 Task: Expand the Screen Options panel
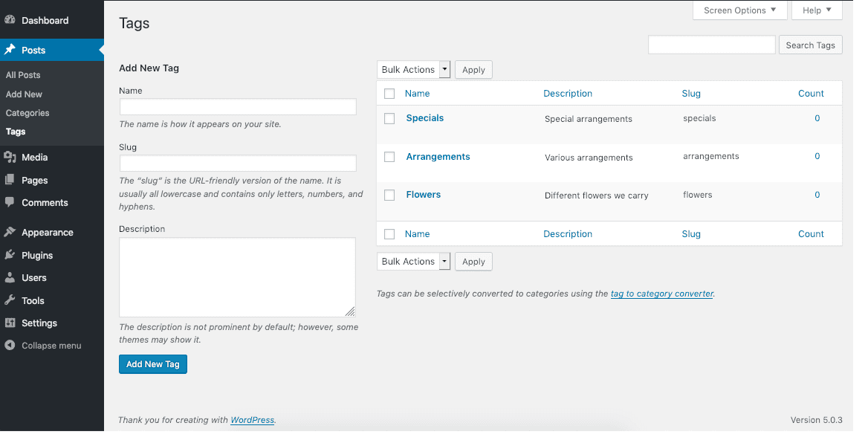click(739, 10)
